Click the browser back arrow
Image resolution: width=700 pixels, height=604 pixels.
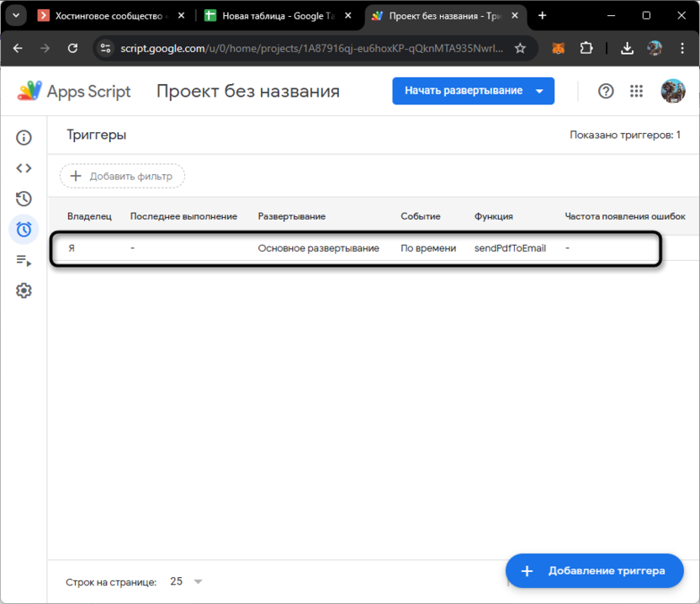[18, 48]
